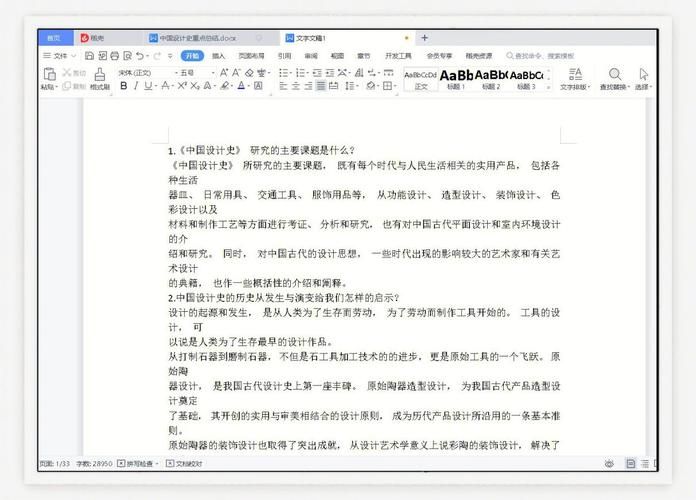Image resolution: width=696 pixels, height=500 pixels.
Task: Select the Format Painter (格式刷) tool
Action: pyautogui.click(x=100, y=79)
